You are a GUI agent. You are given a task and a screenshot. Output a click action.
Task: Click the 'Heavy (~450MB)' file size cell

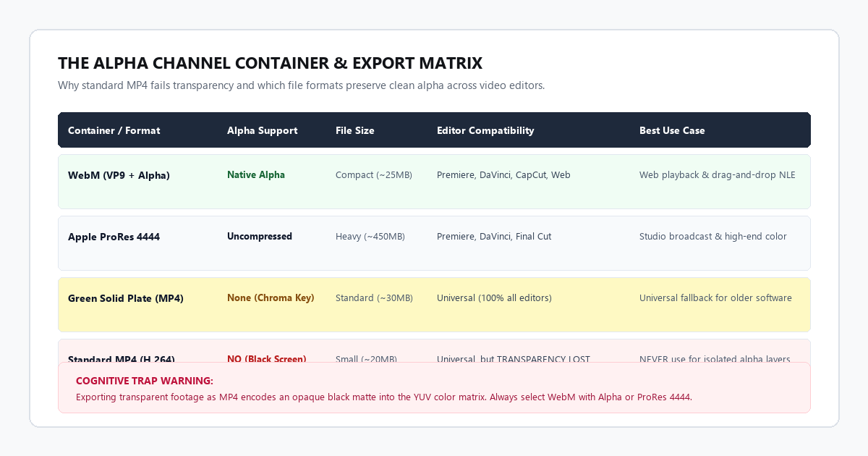point(370,237)
